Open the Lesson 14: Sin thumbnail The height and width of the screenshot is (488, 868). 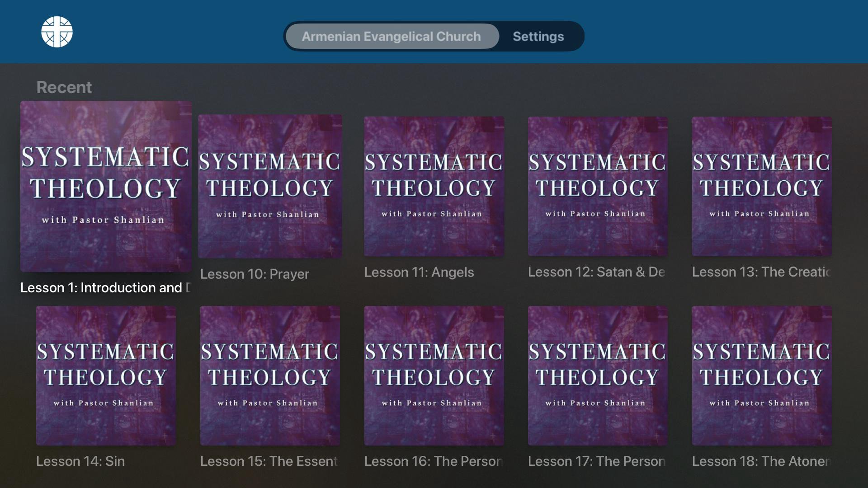pyautogui.click(x=106, y=376)
